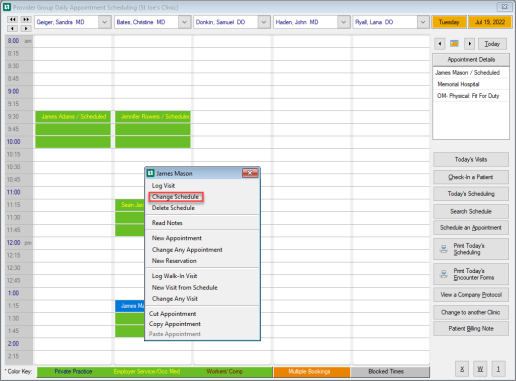Go to next day arrow beside Today

point(469,44)
